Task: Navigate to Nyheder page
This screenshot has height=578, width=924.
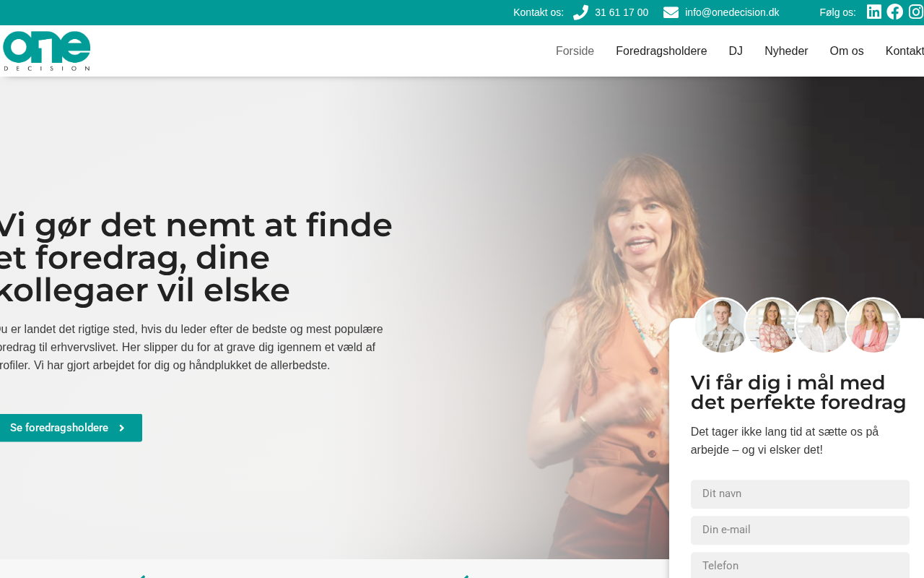Action: pos(786,51)
